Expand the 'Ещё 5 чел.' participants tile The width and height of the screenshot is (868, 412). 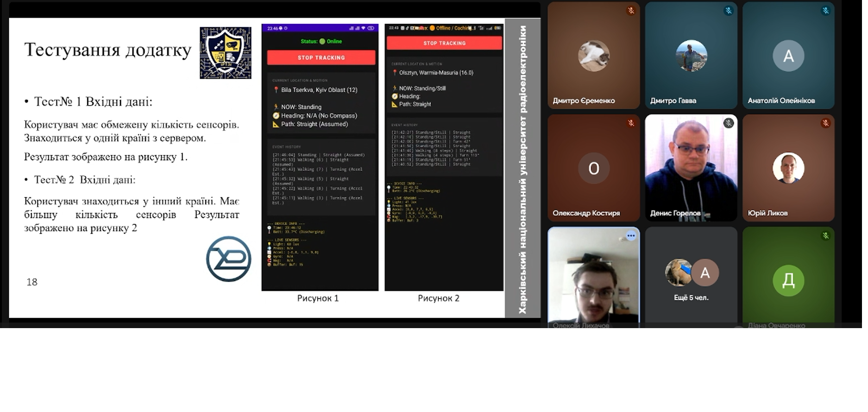pos(691,278)
